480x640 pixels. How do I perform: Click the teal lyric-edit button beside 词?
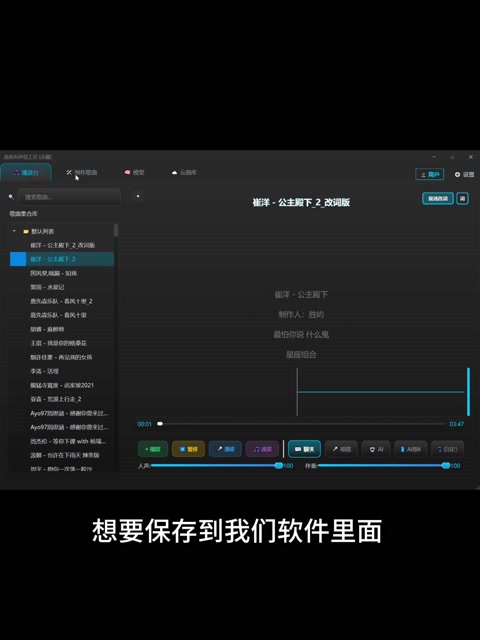(x=438, y=199)
